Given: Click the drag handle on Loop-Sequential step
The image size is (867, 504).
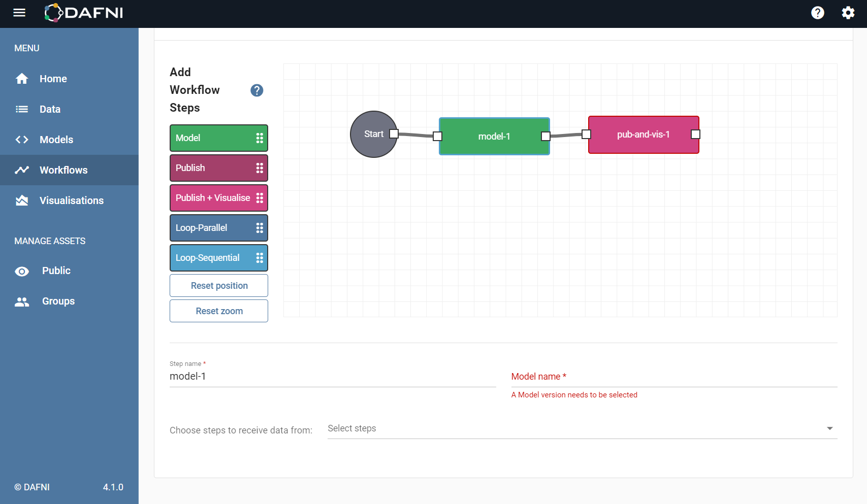Looking at the screenshot, I should 260,257.
